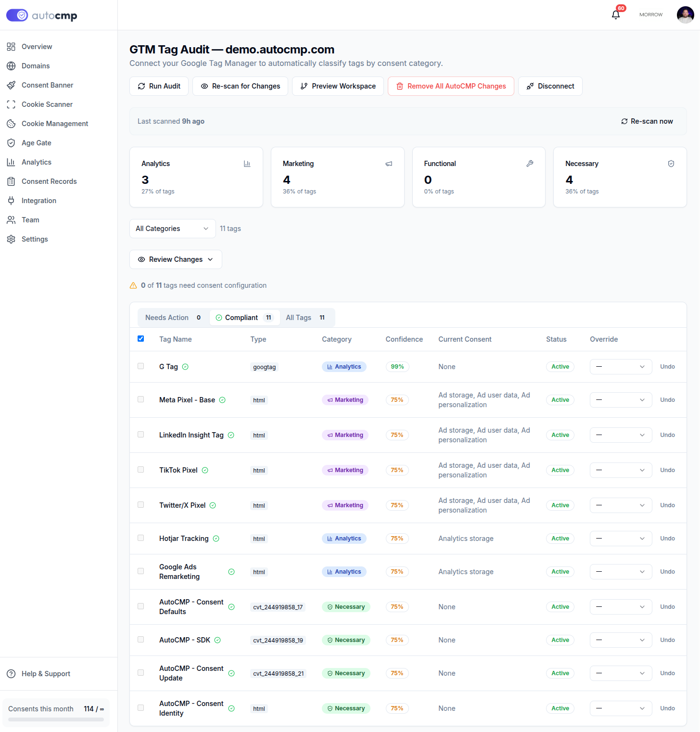Screen dimensions: 700x732
Task: Click the warning triangle icon above table
Action: click(133, 285)
